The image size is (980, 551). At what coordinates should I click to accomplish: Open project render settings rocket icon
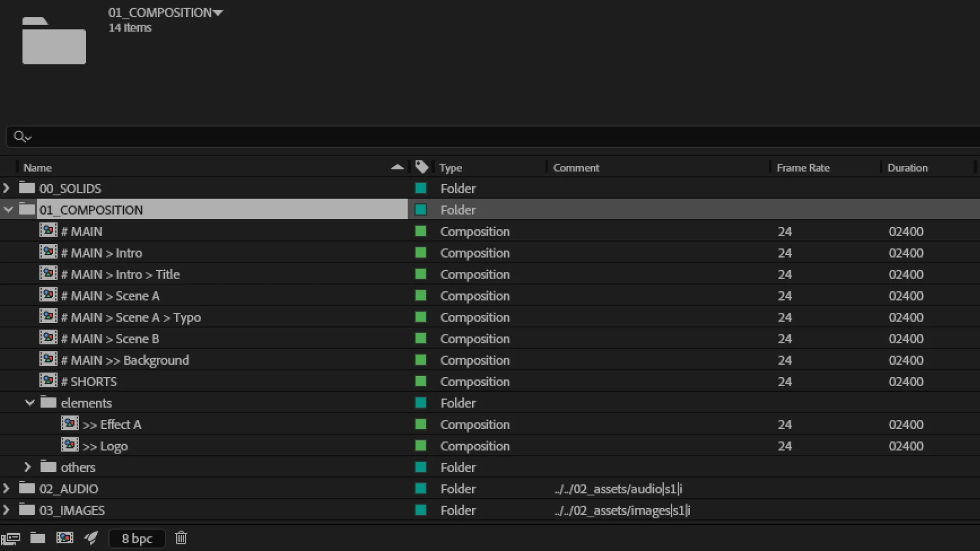(91, 538)
